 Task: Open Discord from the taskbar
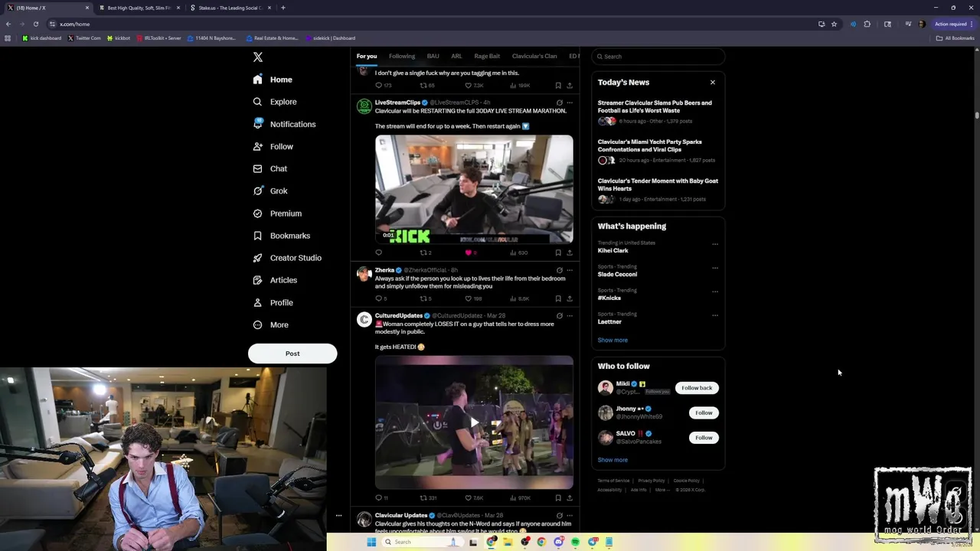tap(558, 542)
